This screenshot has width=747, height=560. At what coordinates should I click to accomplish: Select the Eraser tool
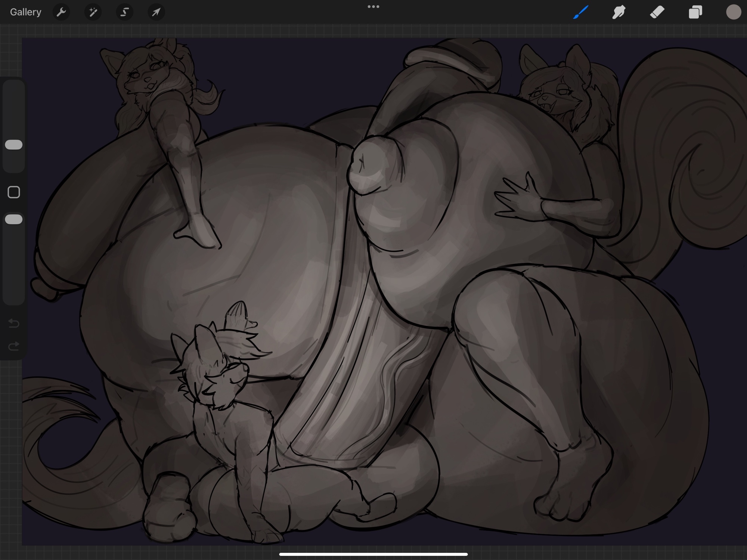657,12
